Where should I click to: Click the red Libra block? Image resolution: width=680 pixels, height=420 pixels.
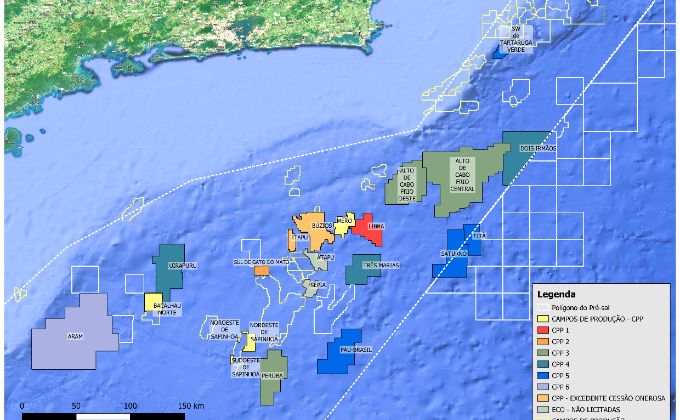pos(364,228)
